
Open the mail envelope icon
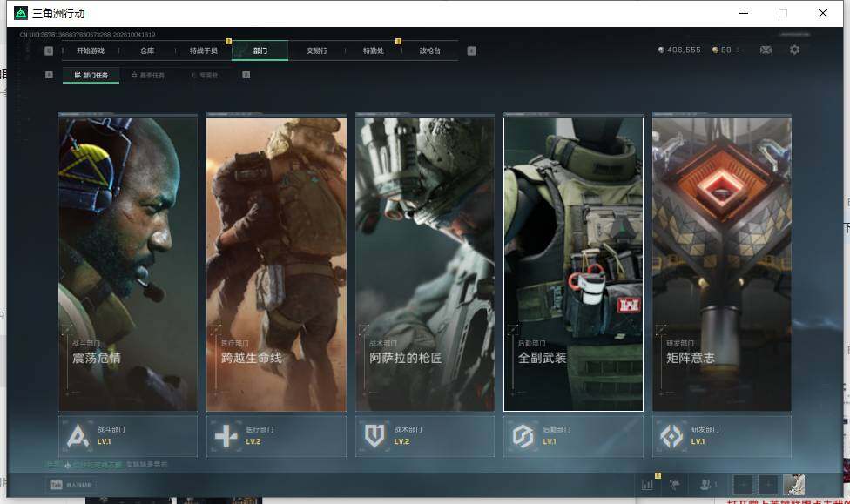coord(766,50)
